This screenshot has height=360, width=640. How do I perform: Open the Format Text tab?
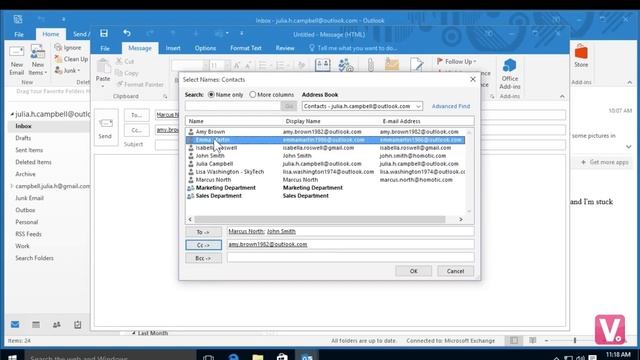pyautogui.click(x=246, y=48)
